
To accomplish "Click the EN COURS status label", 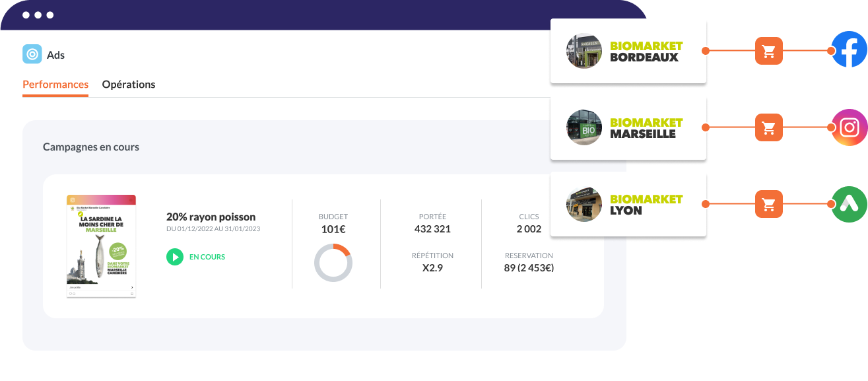I will click(x=207, y=257).
